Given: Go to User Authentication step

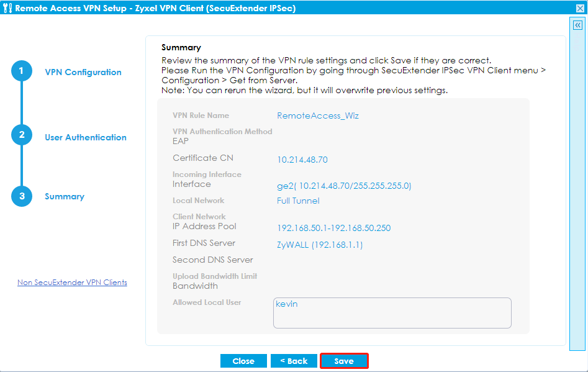Looking at the screenshot, I should tap(86, 137).
